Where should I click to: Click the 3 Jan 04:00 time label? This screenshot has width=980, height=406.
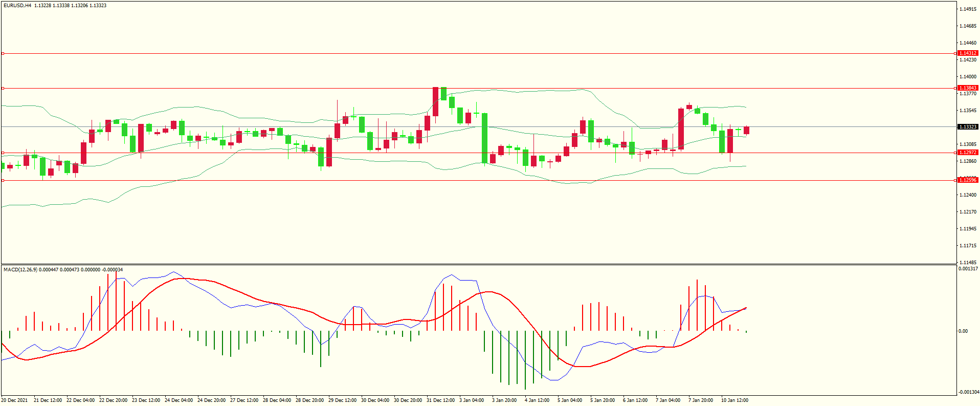click(471, 400)
